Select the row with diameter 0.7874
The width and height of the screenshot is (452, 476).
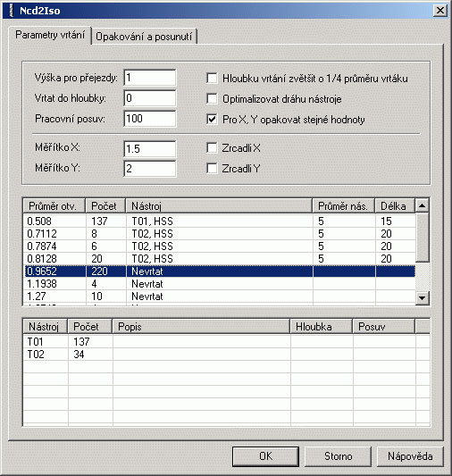(x=220, y=246)
